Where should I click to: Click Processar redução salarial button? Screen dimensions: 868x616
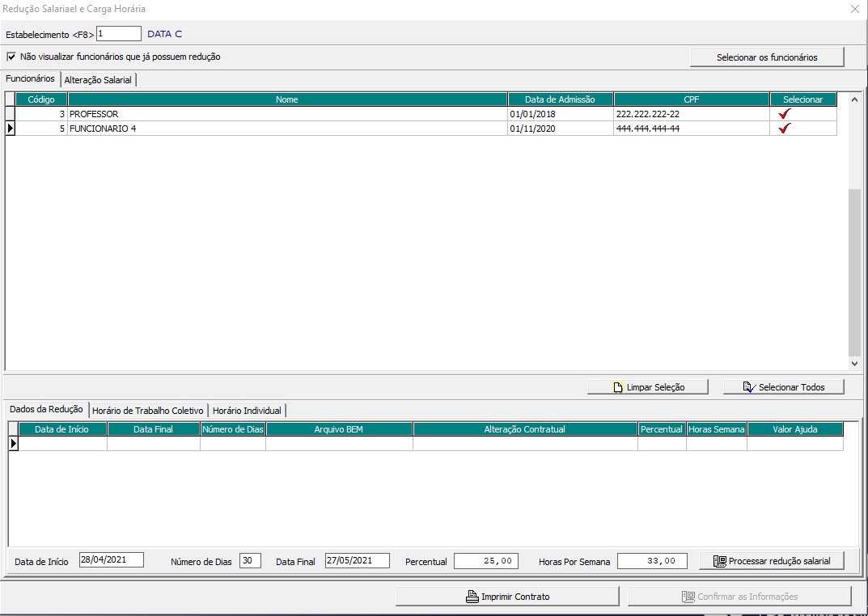[773, 561]
